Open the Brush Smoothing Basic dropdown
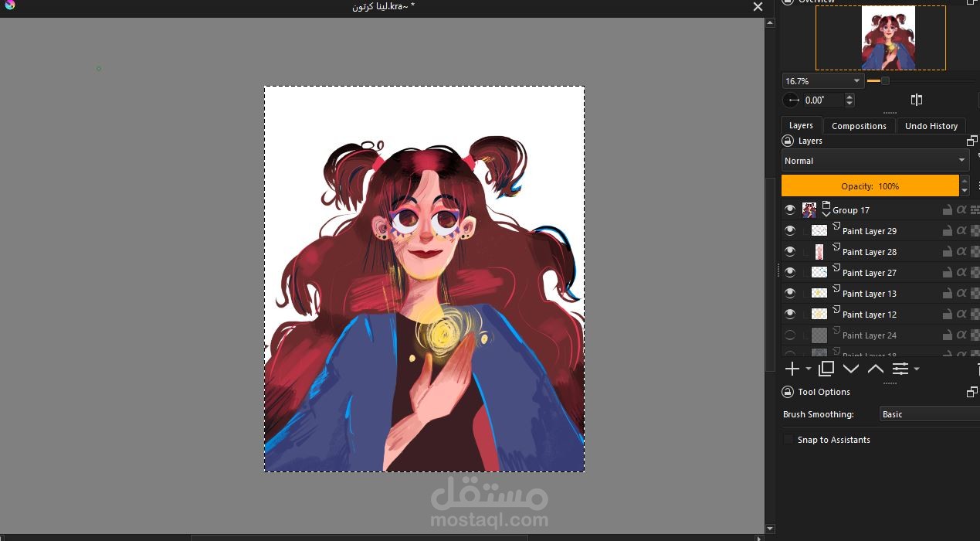 tap(930, 414)
